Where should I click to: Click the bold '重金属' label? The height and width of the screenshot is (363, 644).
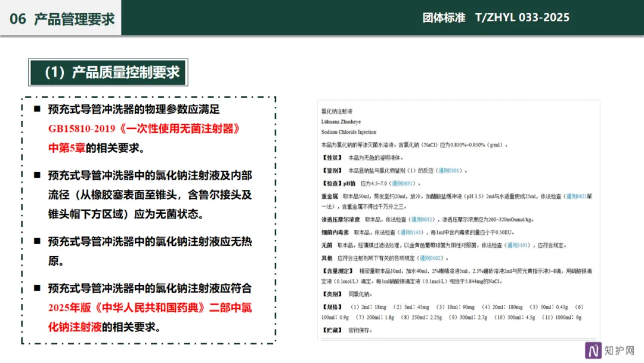(329, 196)
